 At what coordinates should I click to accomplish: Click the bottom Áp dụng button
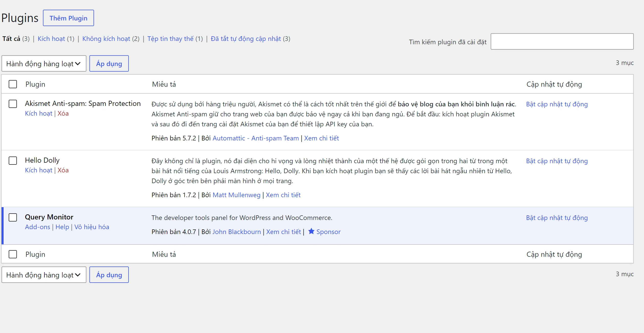pos(109,275)
